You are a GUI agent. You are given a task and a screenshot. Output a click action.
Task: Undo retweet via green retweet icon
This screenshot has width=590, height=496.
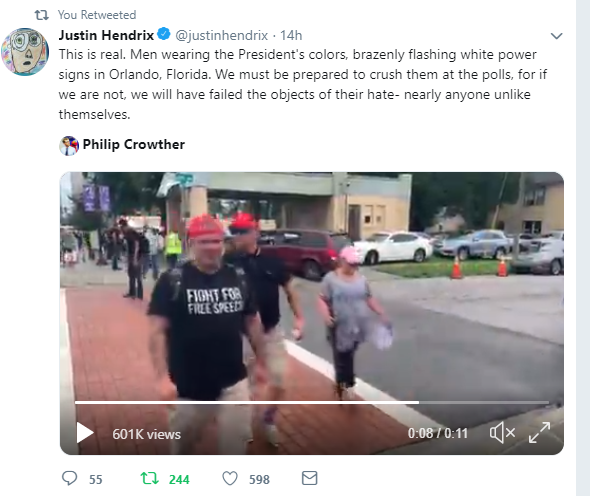[149, 479]
